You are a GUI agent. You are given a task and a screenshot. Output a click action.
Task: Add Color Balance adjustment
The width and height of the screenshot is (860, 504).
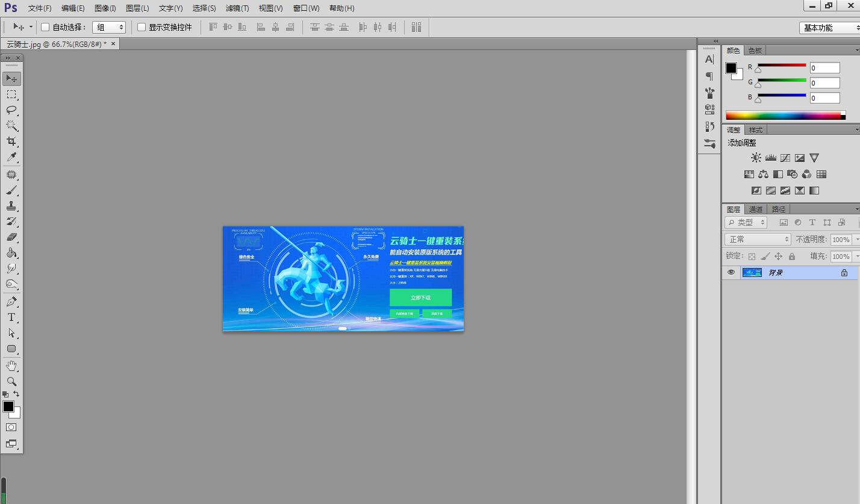coord(764,174)
